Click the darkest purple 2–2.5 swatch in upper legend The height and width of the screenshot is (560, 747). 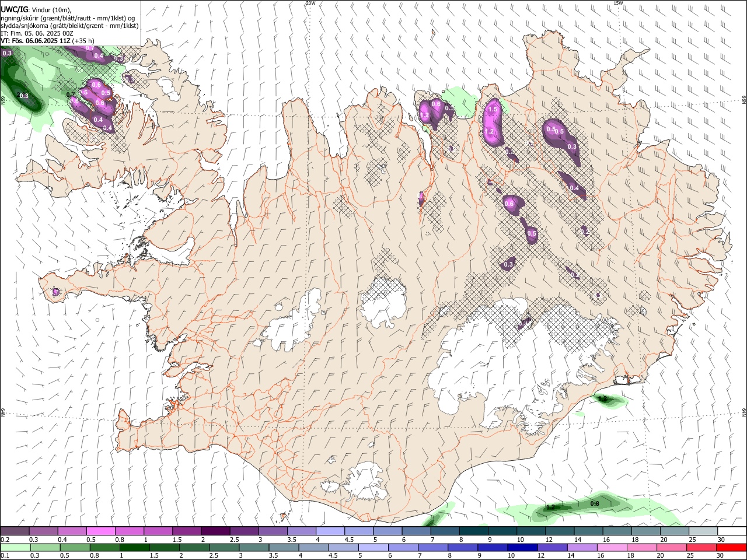[215, 531]
